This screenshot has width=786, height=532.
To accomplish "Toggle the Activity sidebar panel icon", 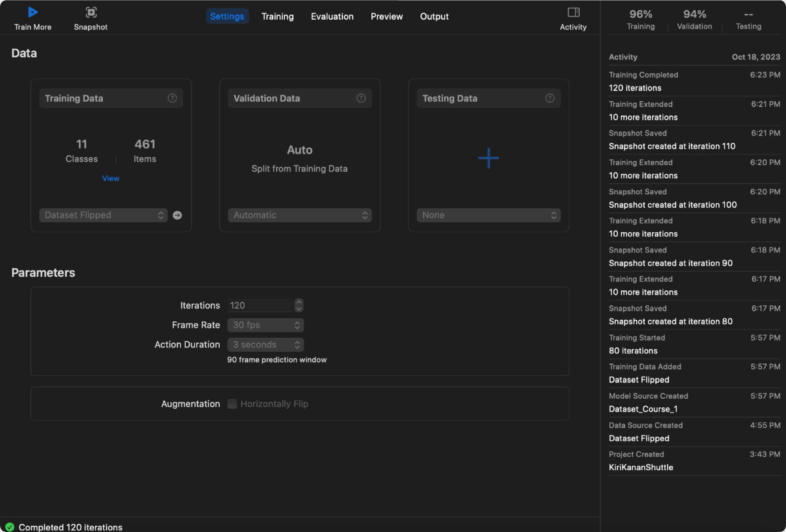I will coord(573,12).
